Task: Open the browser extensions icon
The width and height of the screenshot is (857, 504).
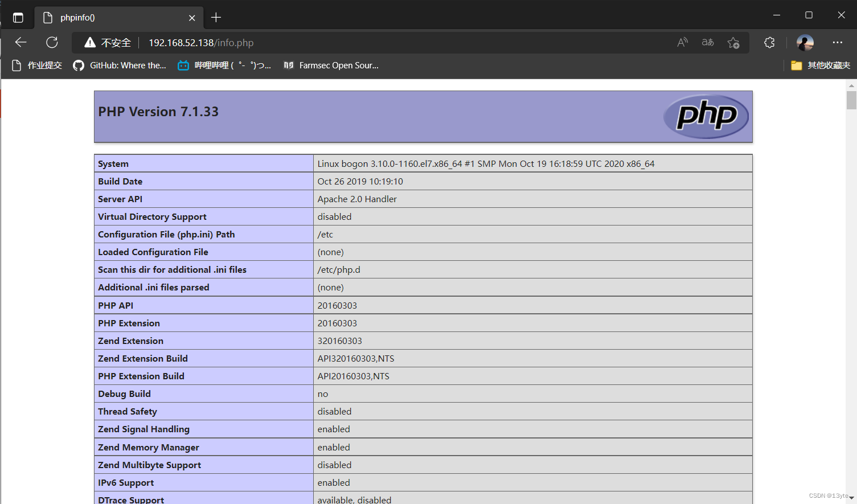Action: point(769,42)
